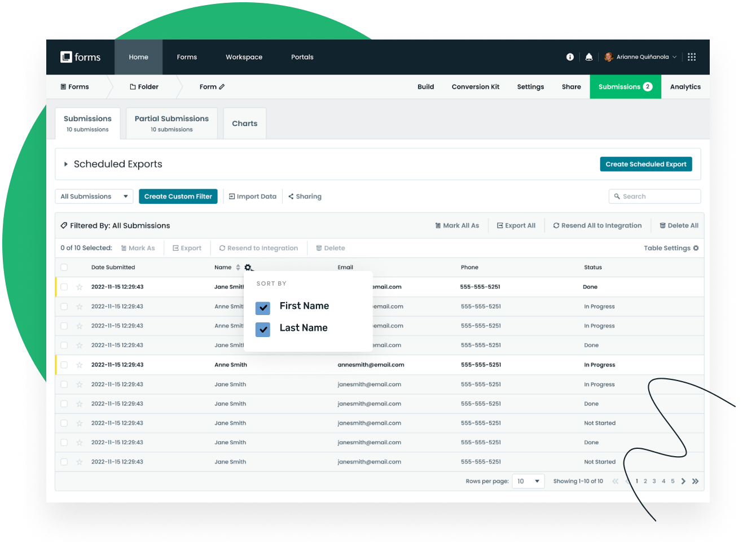The width and height of the screenshot is (756, 542).
Task: Open Table Settings via its gear icon
Action: click(696, 248)
